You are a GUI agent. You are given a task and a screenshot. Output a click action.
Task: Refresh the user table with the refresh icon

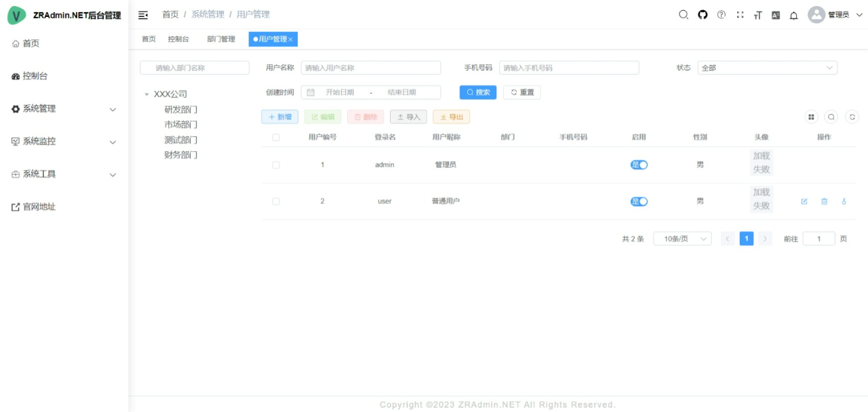pos(852,117)
